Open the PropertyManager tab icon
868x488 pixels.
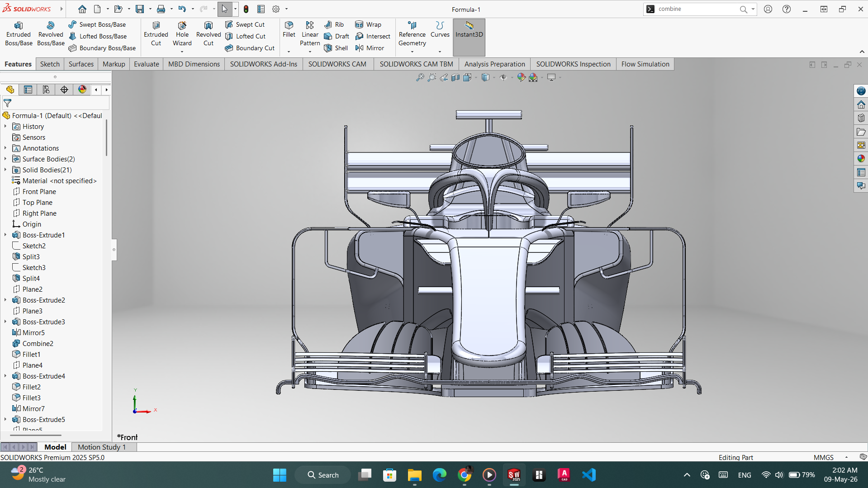(28, 90)
